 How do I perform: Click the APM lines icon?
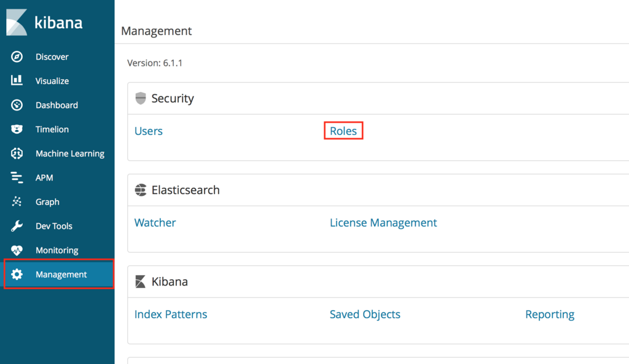pyautogui.click(x=17, y=177)
